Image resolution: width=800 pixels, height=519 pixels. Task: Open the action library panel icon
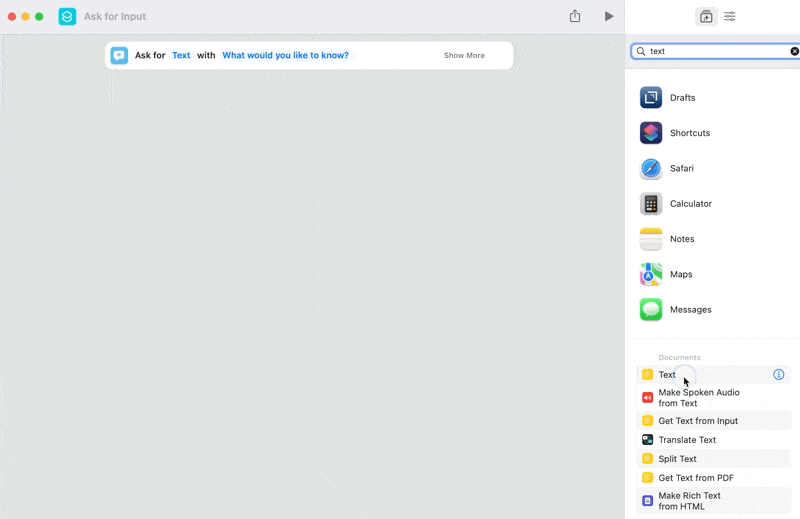click(706, 16)
